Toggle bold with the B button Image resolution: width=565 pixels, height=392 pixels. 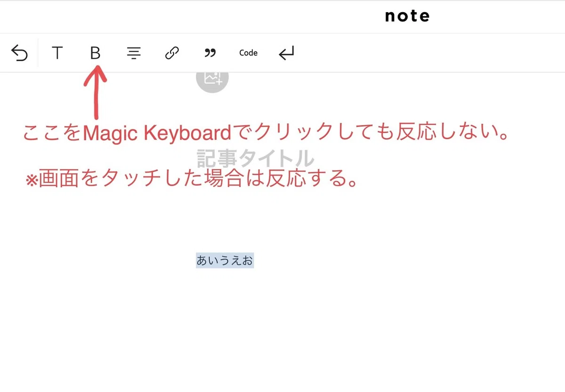pos(95,53)
